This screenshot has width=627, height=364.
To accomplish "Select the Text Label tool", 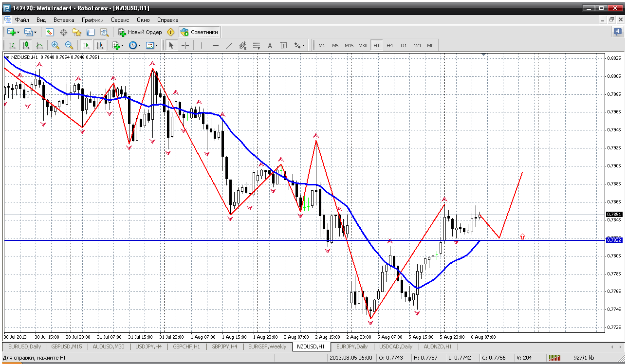I will 284,45.
